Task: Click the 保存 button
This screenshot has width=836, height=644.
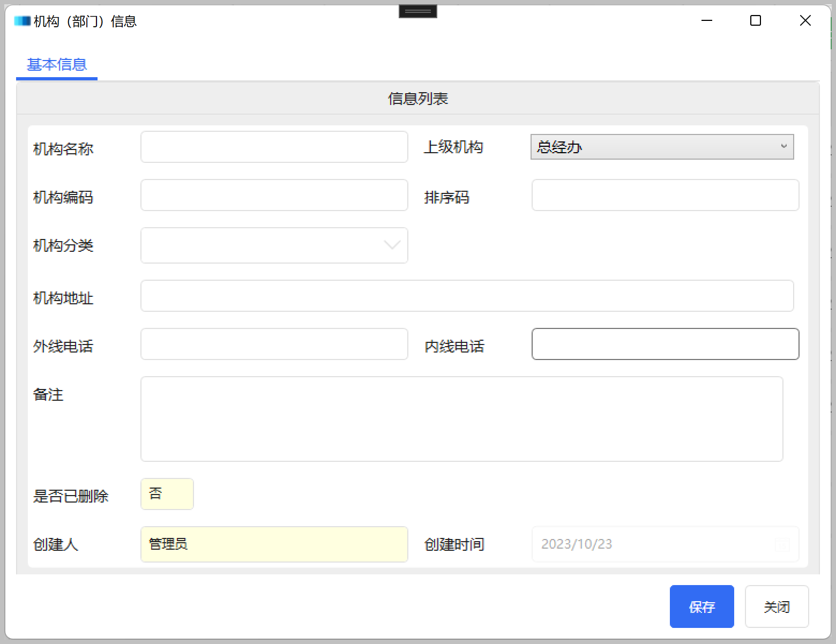Action: click(702, 606)
